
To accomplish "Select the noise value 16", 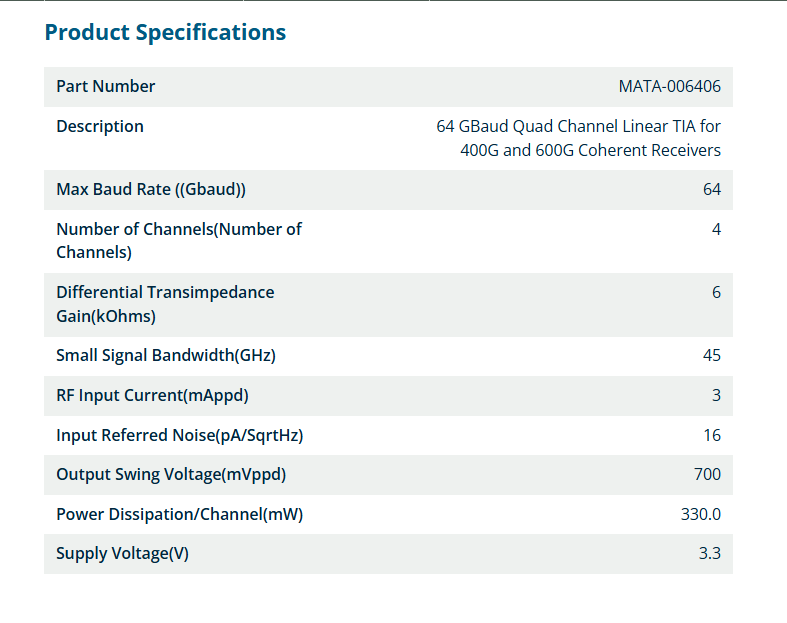I will tap(712, 435).
